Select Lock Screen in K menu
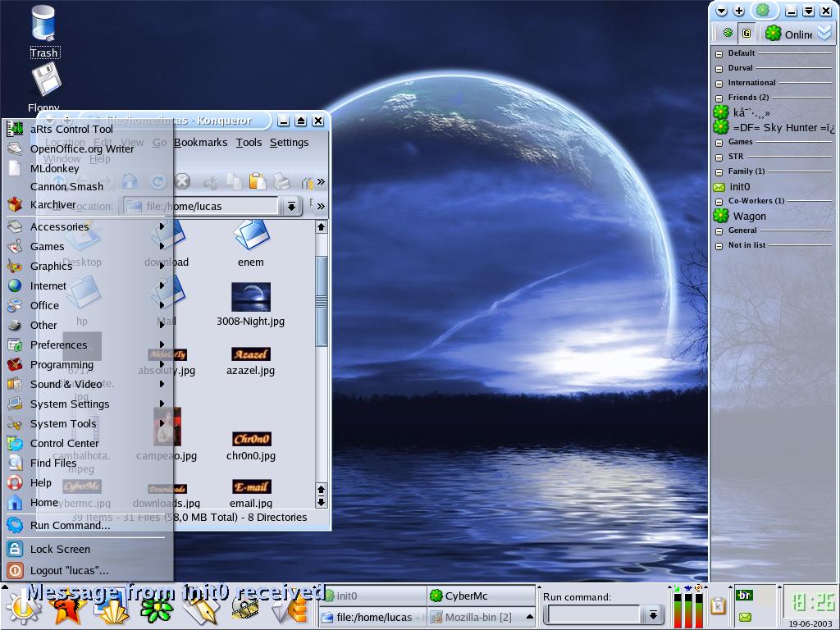 (85, 549)
